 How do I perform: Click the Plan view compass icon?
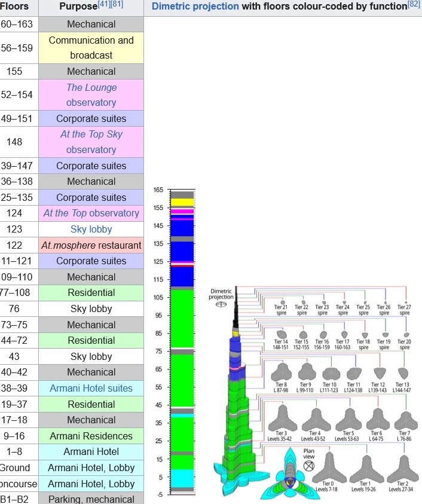pos(308,464)
